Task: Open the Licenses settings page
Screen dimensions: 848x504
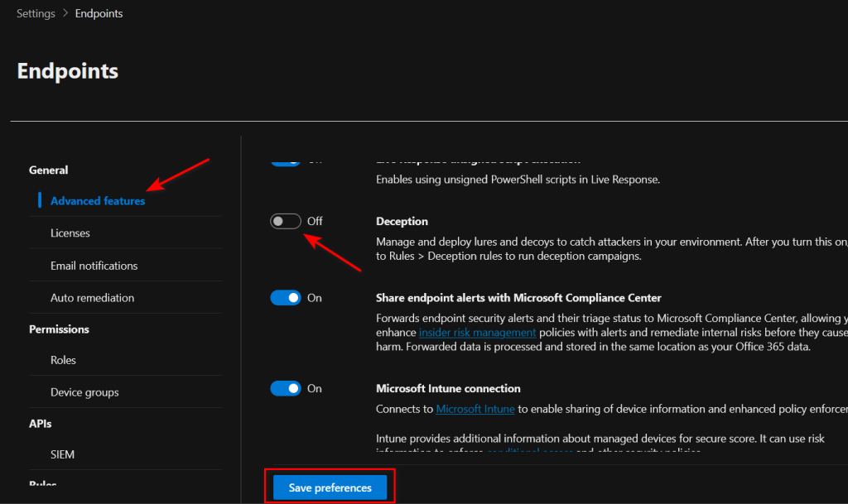Action: tap(70, 233)
